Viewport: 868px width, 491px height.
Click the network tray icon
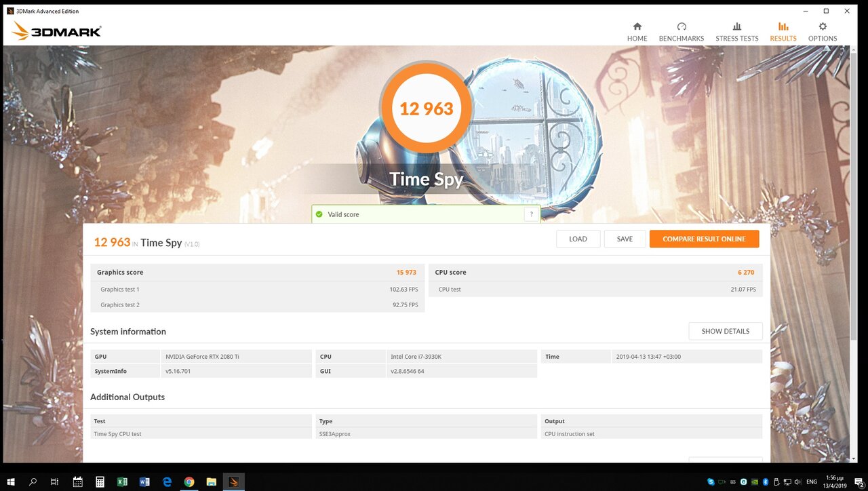[x=787, y=482]
